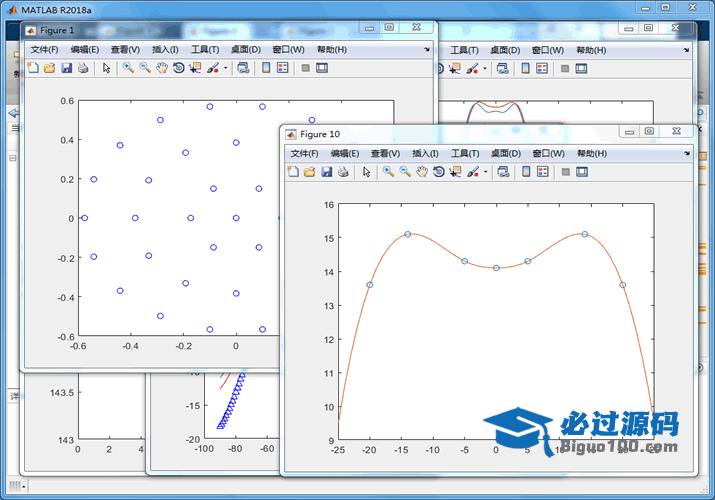Toggle Pan hand tool in Figure 10
This screenshot has height=500, width=715.
pos(422,172)
